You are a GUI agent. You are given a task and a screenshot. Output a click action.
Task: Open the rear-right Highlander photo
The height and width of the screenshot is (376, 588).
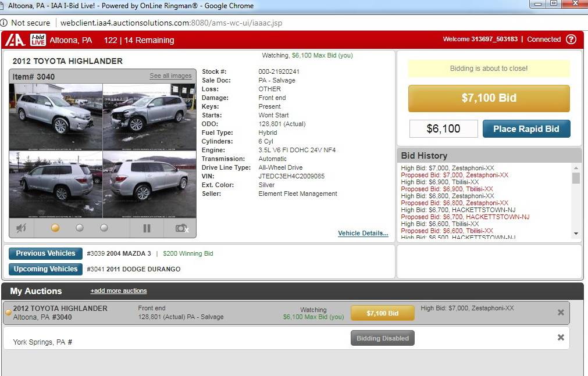click(x=149, y=184)
